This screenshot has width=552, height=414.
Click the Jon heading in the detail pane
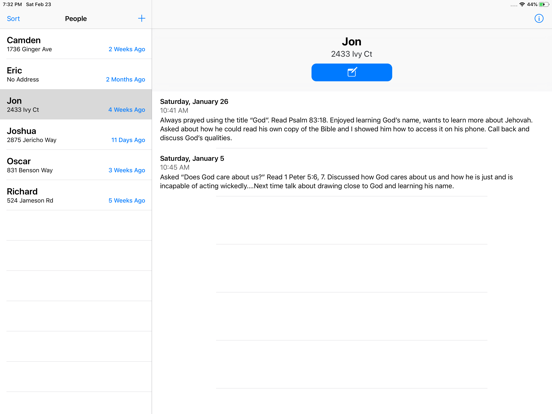tap(351, 42)
